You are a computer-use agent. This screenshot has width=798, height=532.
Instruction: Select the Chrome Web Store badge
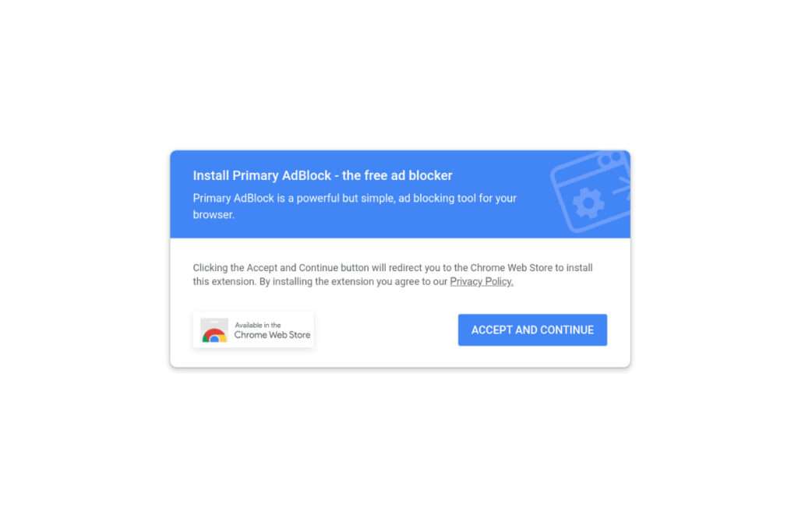(253, 329)
